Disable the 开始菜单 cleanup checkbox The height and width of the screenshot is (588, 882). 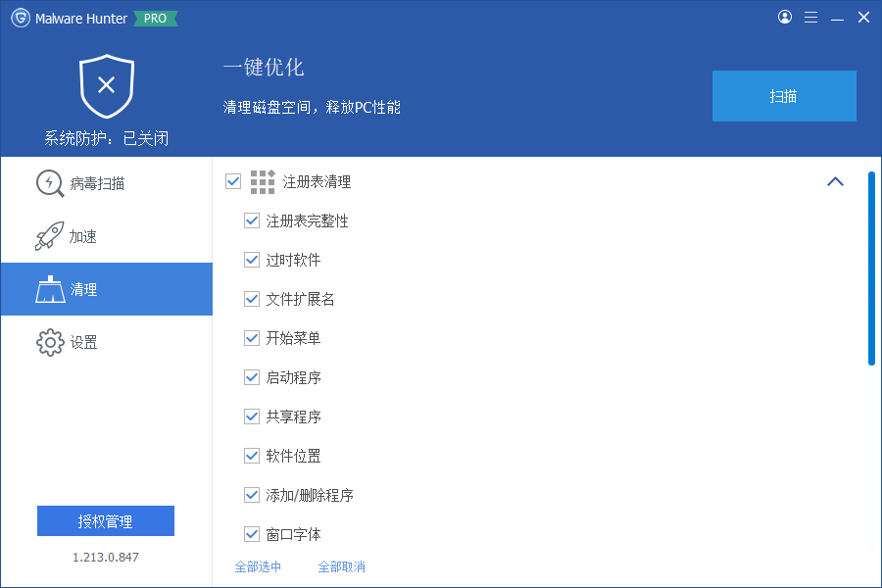coord(252,338)
